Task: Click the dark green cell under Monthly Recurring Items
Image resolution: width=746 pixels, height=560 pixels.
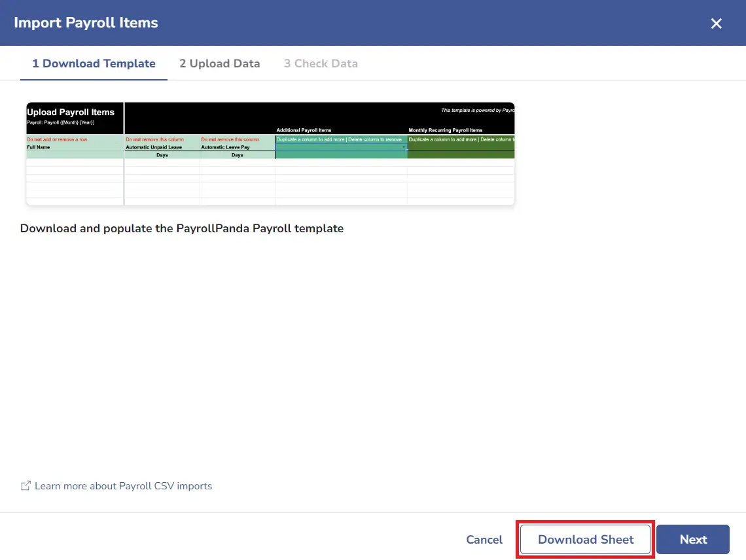Action: coord(461,151)
